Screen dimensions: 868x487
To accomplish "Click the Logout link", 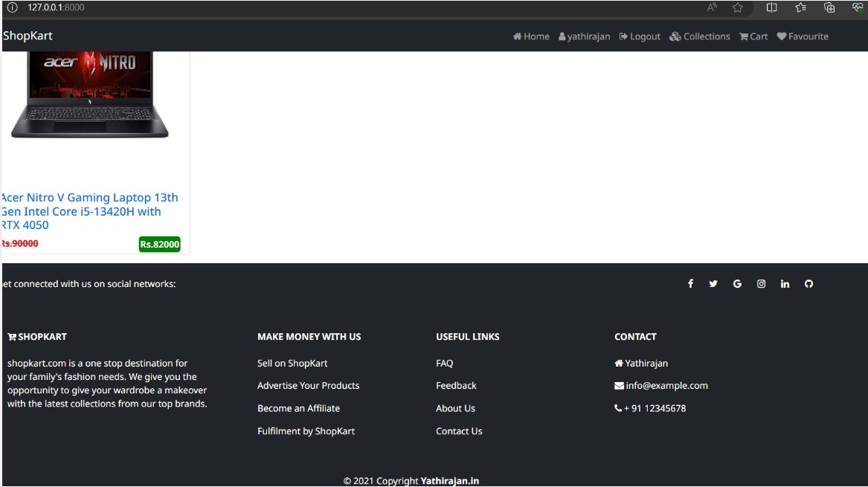I will click(640, 36).
